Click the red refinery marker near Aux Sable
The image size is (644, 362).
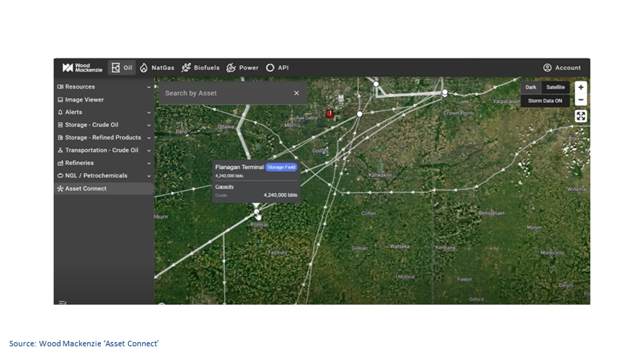coord(329,114)
